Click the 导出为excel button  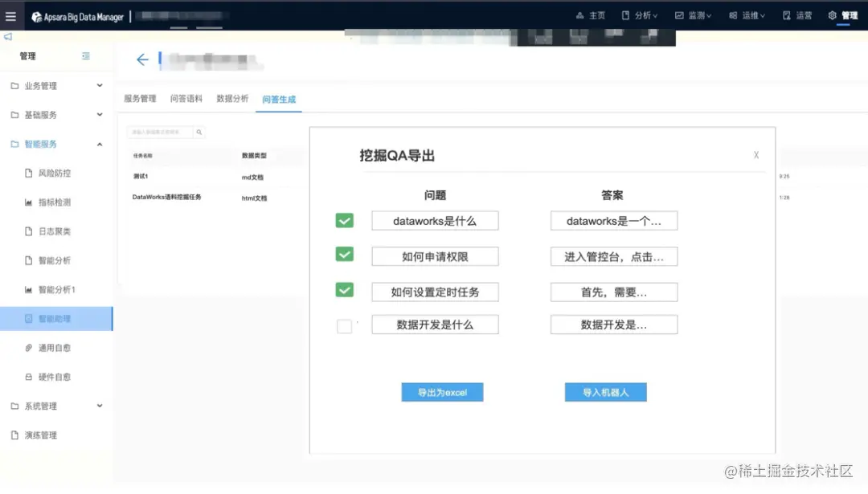tap(442, 392)
